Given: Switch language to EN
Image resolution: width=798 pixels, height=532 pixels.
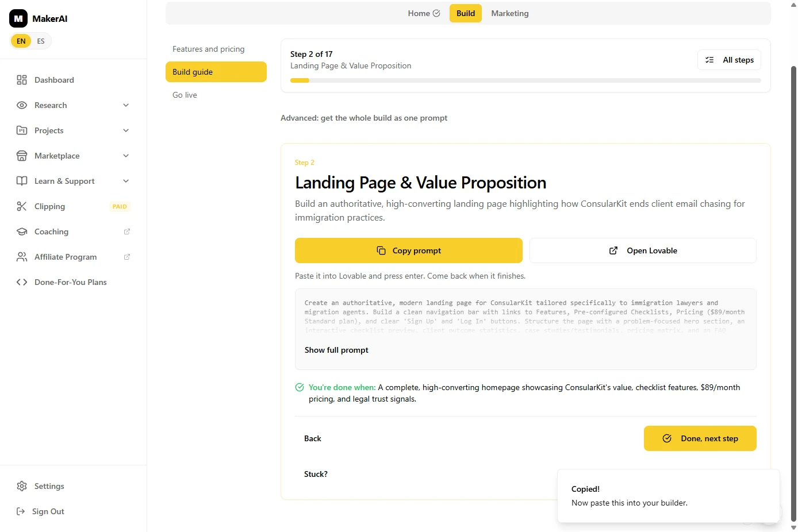Looking at the screenshot, I should (21, 41).
